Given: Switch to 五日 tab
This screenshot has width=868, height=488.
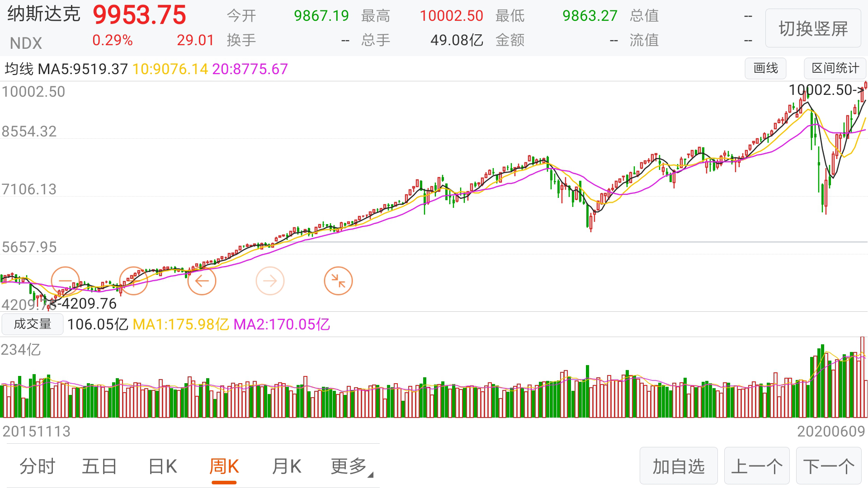Looking at the screenshot, I should 99,466.
